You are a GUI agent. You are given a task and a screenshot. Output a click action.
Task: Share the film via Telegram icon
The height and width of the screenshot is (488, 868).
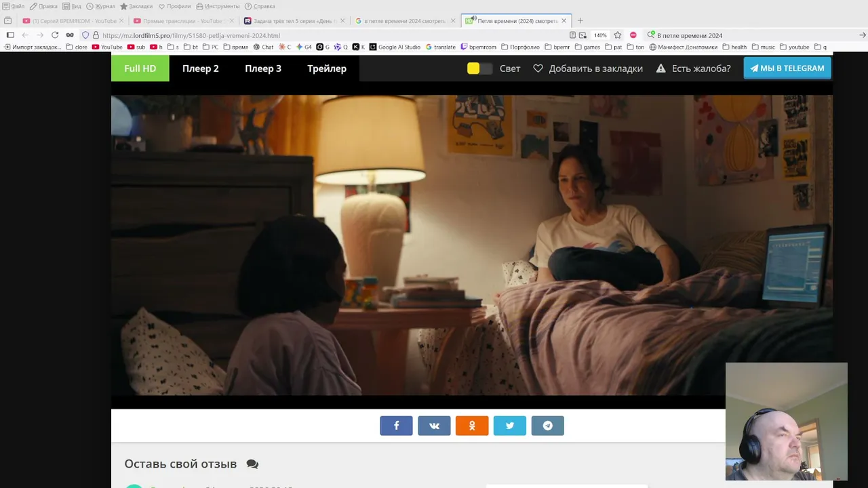(x=548, y=426)
